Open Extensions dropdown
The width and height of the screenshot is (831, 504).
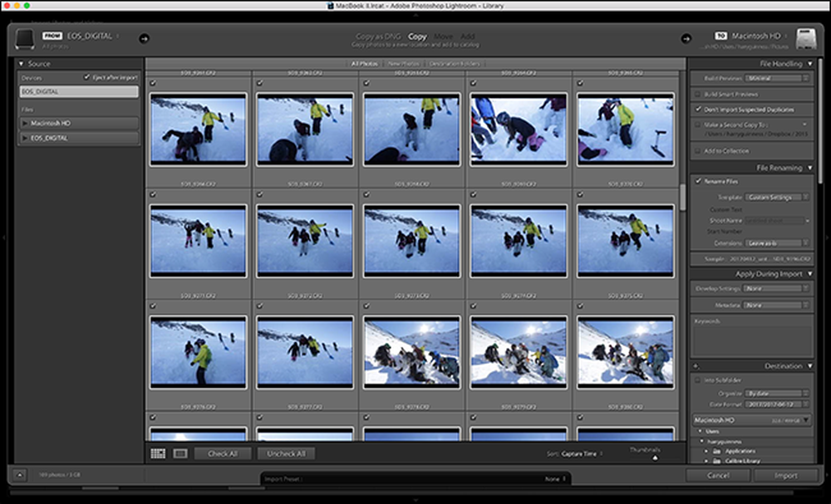point(777,243)
